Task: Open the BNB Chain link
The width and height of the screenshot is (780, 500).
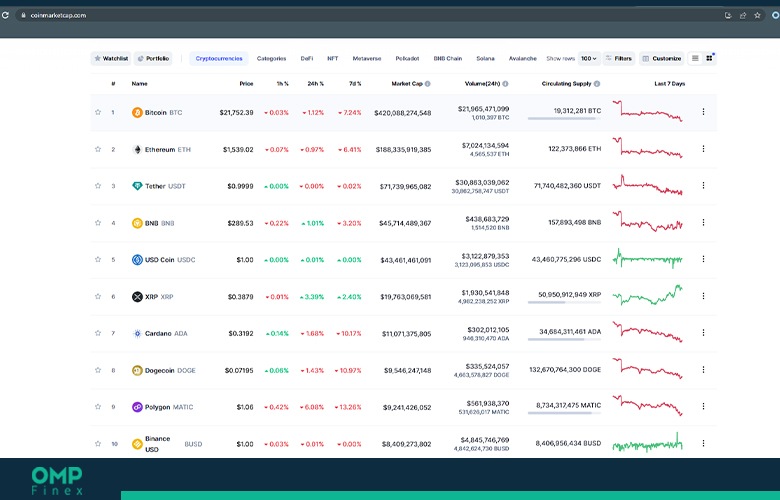Action: (448, 58)
